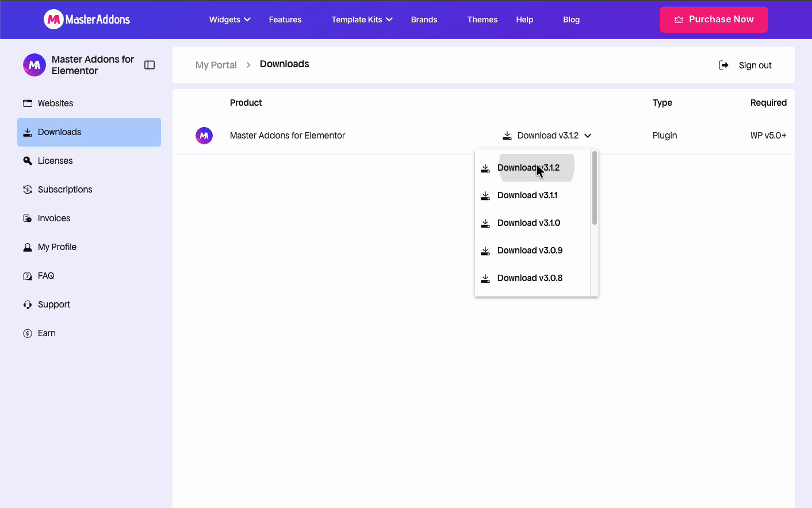
Task: Click the version list scrollbar thumb
Action: [x=594, y=188]
